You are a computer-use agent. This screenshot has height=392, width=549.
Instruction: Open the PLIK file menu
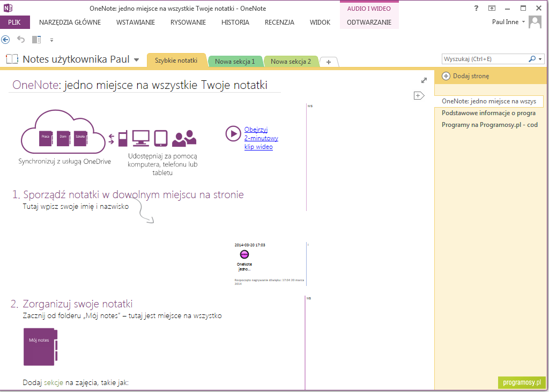coord(14,22)
